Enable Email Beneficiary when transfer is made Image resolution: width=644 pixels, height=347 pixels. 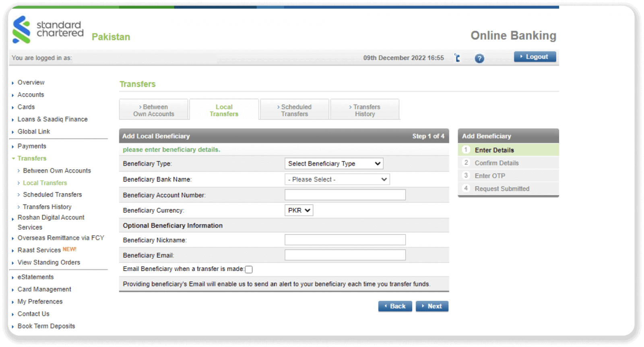point(249,269)
